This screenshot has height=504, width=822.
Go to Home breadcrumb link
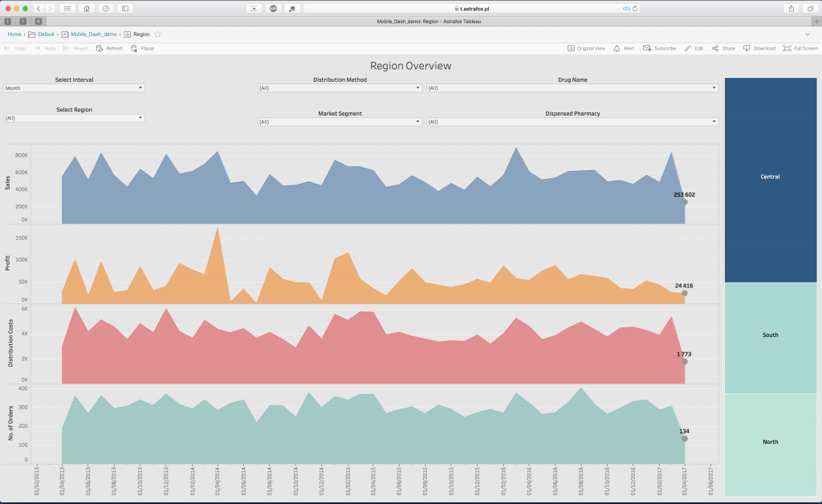[14, 35]
